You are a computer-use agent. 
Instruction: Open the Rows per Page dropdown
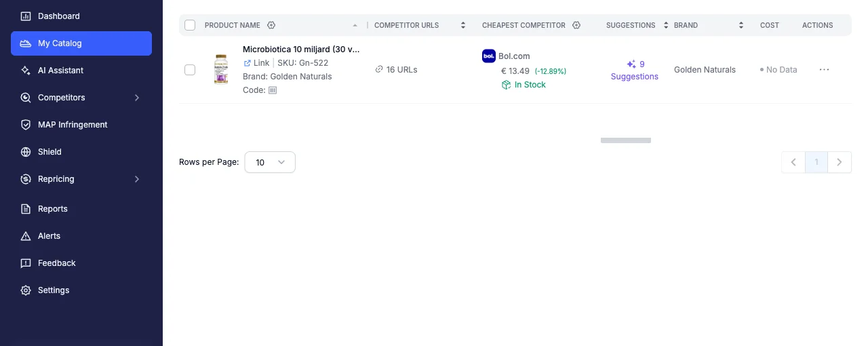(x=270, y=162)
